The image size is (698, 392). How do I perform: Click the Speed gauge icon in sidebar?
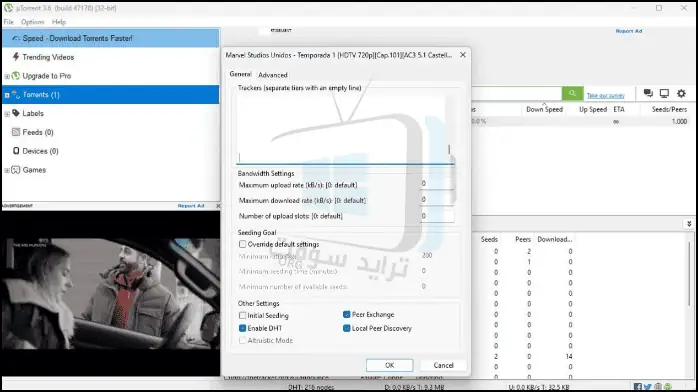coord(16,38)
